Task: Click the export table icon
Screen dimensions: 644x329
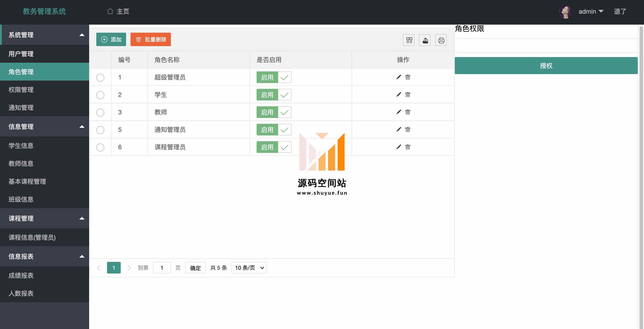Action: coord(425,40)
